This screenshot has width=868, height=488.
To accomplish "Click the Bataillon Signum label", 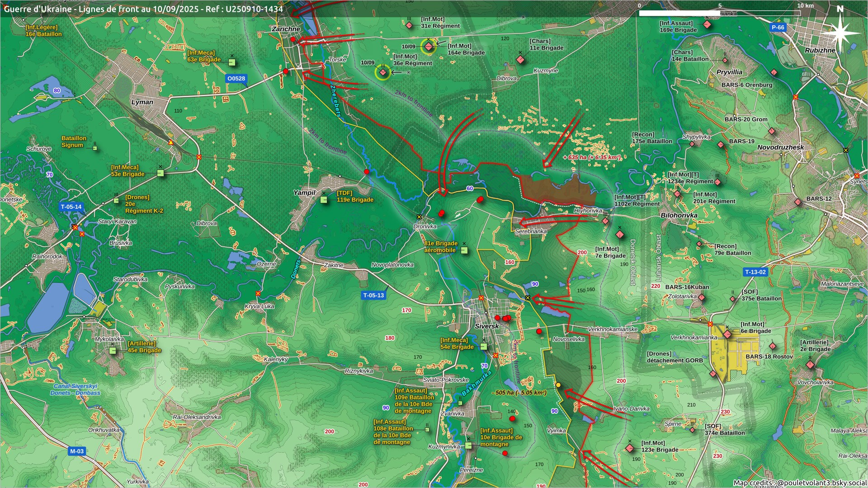I will [74, 142].
